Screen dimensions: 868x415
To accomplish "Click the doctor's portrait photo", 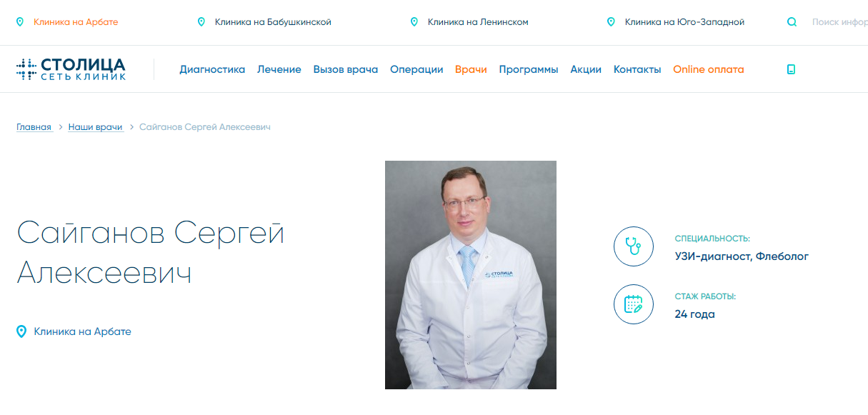I will click(471, 275).
